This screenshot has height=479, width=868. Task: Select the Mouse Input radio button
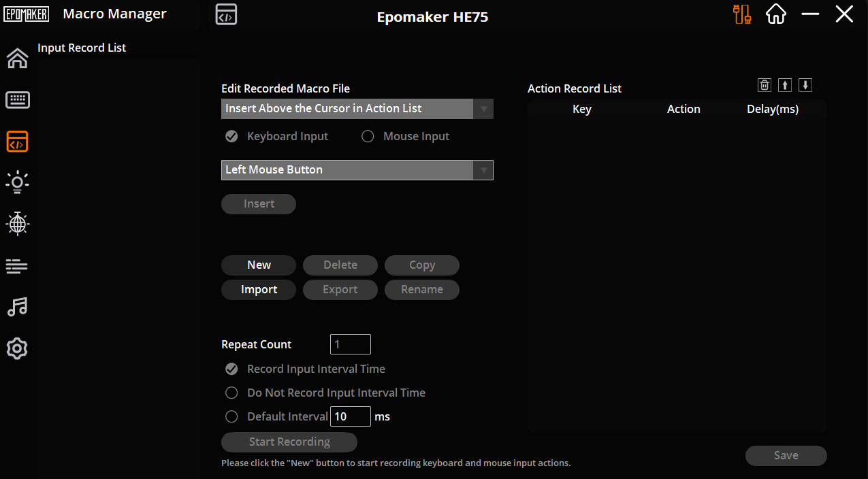coord(368,136)
